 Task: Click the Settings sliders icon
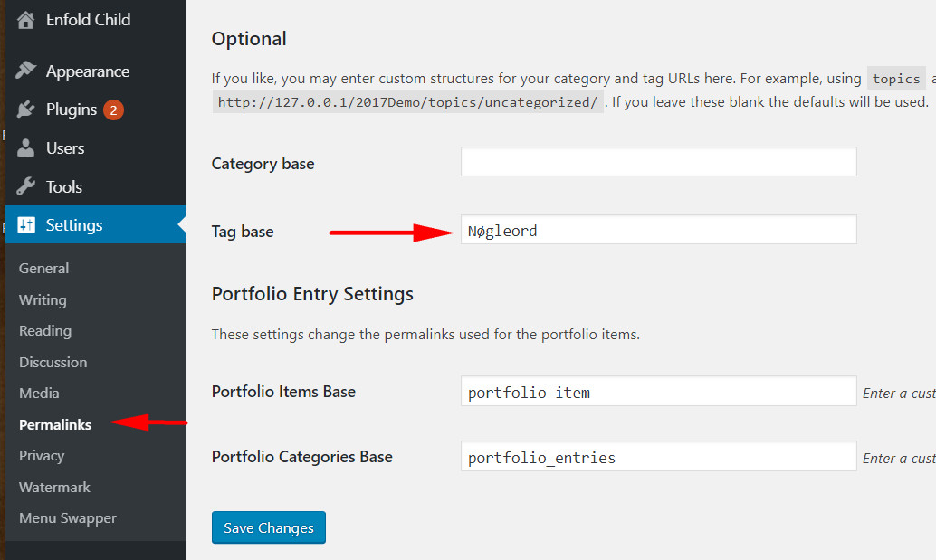[x=25, y=225]
